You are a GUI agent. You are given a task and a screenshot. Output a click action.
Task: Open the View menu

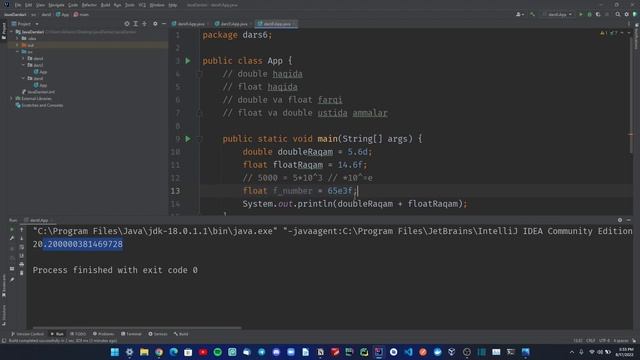click(x=40, y=5)
